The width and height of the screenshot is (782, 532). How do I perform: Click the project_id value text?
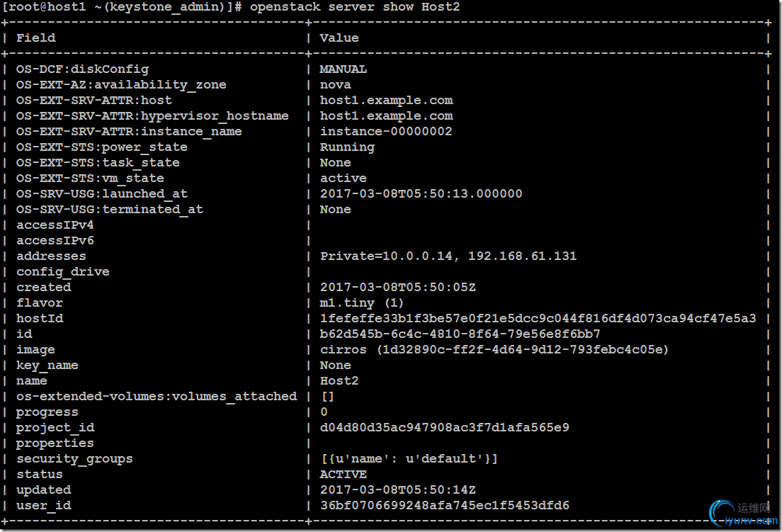(x=444, y=427)
